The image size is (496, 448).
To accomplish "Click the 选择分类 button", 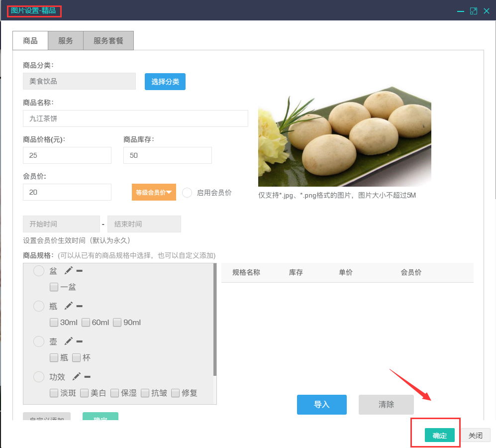I will point(165,82).
